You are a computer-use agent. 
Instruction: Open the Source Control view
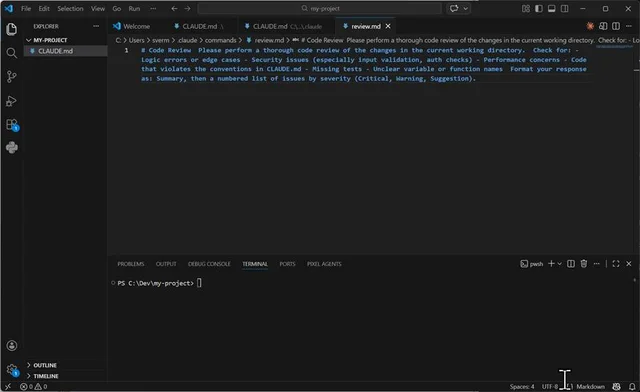click(x=11, y=77)
